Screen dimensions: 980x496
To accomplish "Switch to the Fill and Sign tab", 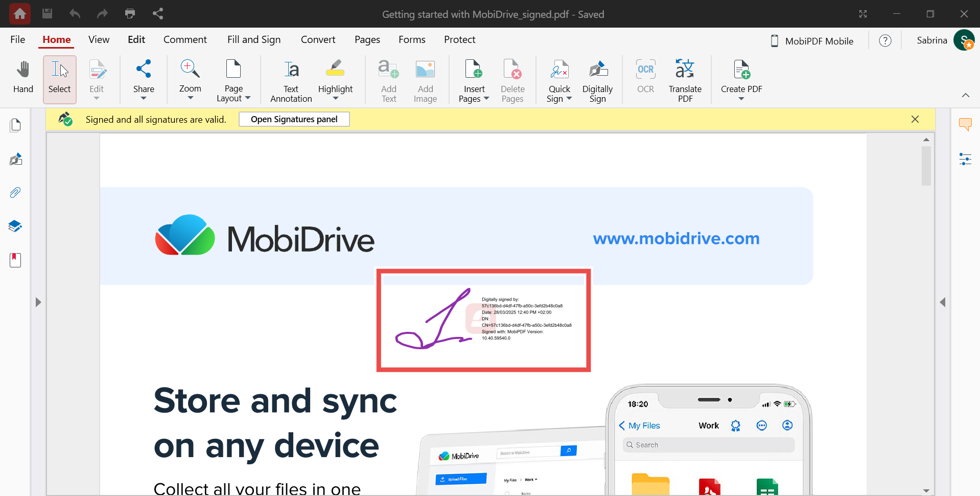I will click(254, 40).
